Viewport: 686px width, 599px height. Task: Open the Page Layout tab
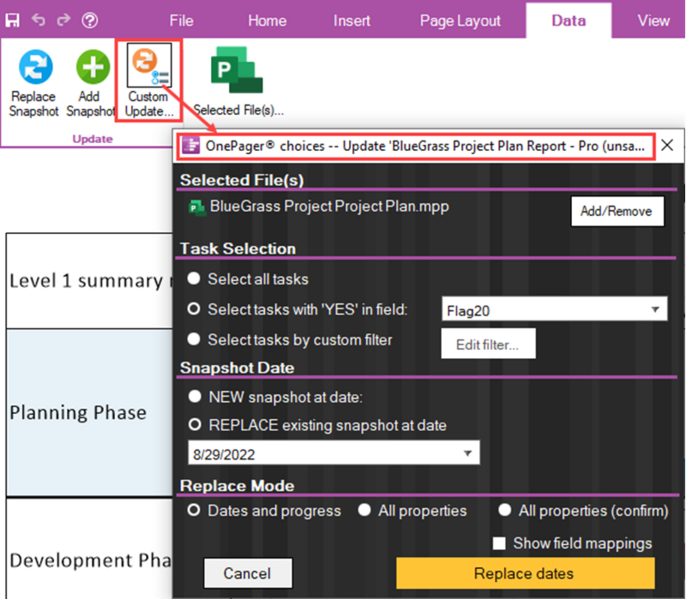(x=460, y=21)
